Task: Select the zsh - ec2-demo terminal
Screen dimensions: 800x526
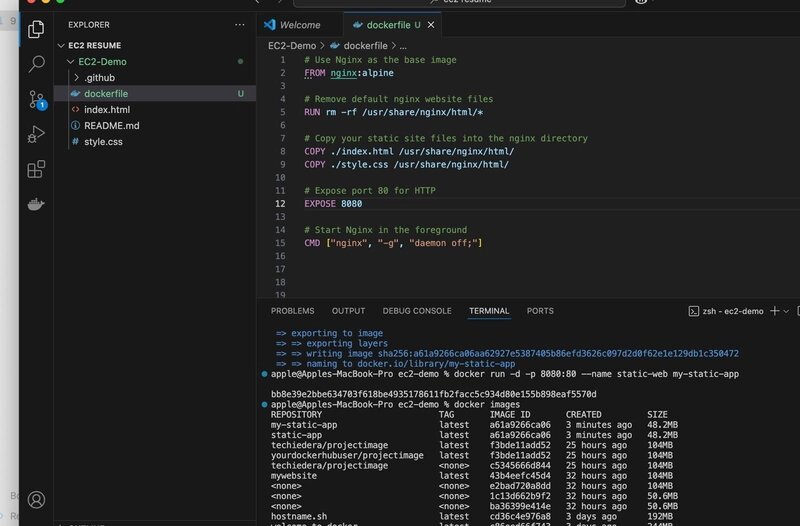Action: coord(726,311)
